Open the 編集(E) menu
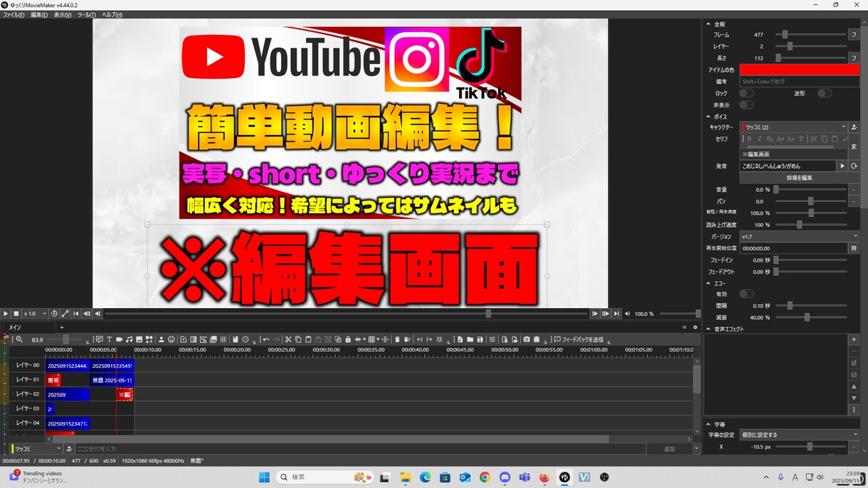The height and width of the screenshot is (488, 868). coord(39,14)
